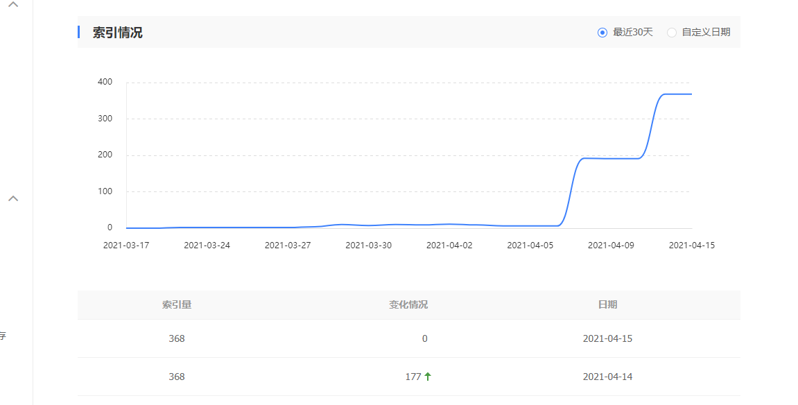Viewport: 798px width, 405px height.
Task: Click the 索引量 column header
Action: (x=176, y=304)
